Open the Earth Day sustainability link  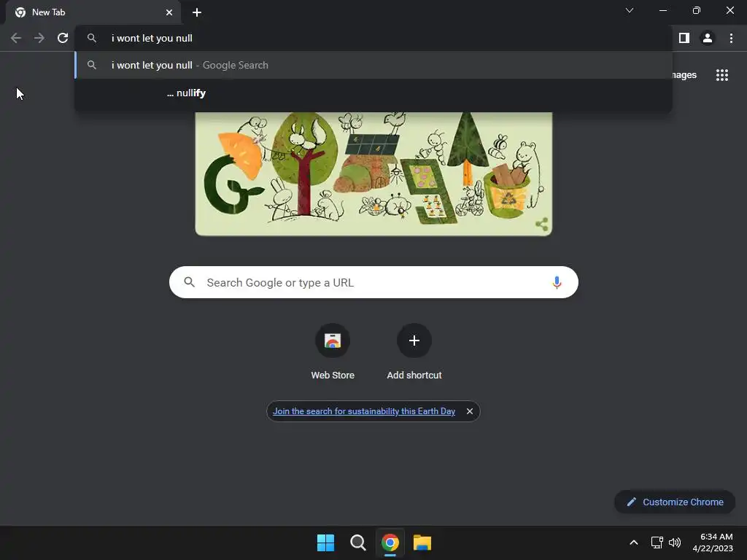click(x=364, y=411)
